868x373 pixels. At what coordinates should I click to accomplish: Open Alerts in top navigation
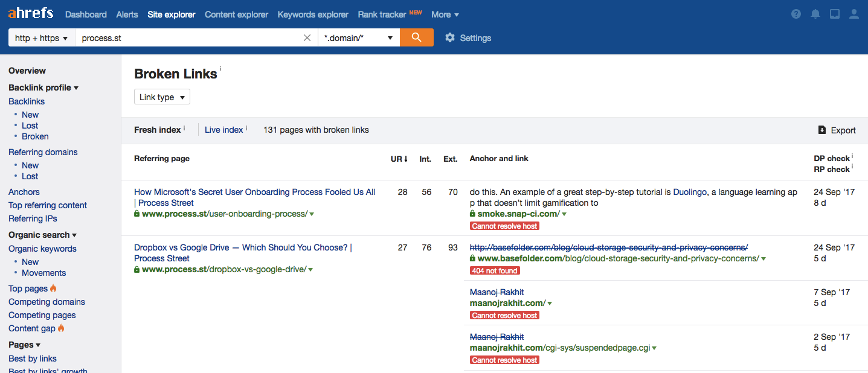pos(127,14)
